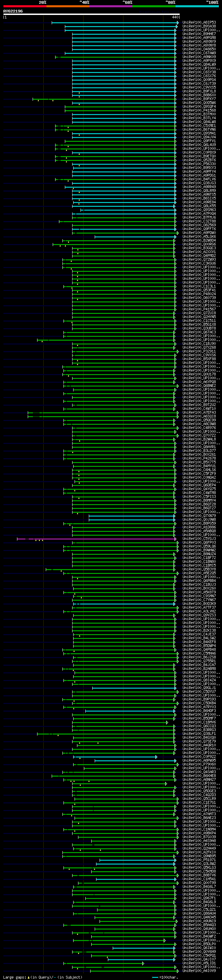Select the query label AV622196
This screenshot has width=222, height=980.
point(13,11)
